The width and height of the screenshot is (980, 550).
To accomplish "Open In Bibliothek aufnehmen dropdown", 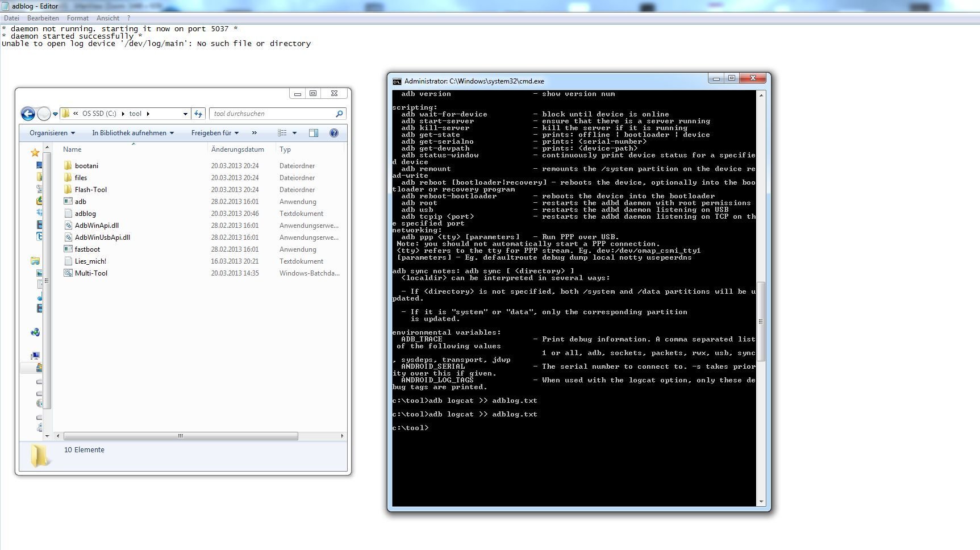I will 133,133.
